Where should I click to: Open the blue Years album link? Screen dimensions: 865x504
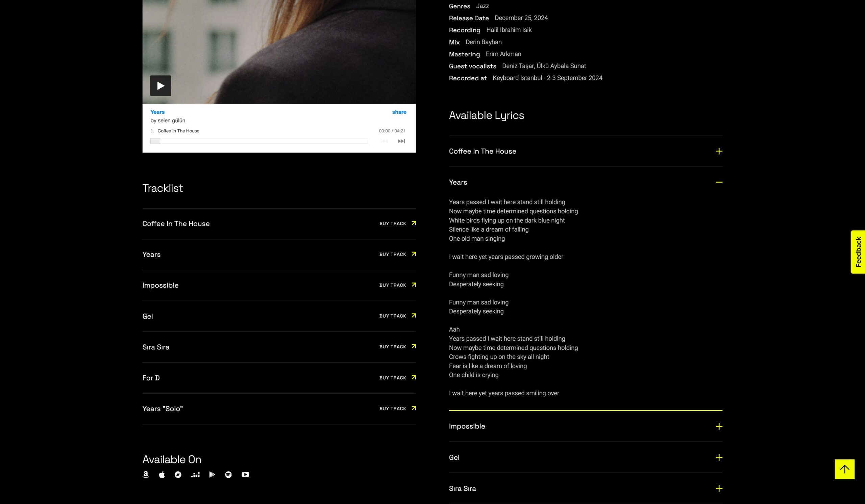pos(157,112)
